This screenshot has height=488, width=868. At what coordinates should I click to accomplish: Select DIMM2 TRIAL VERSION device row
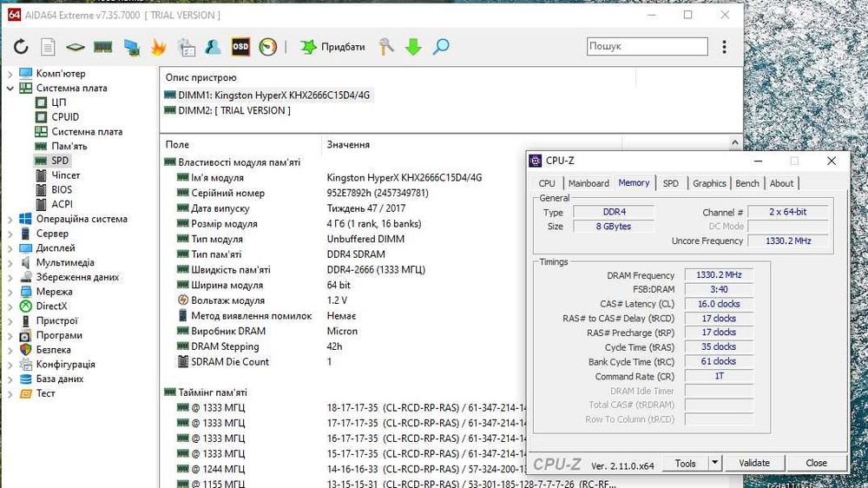(227, 110)
